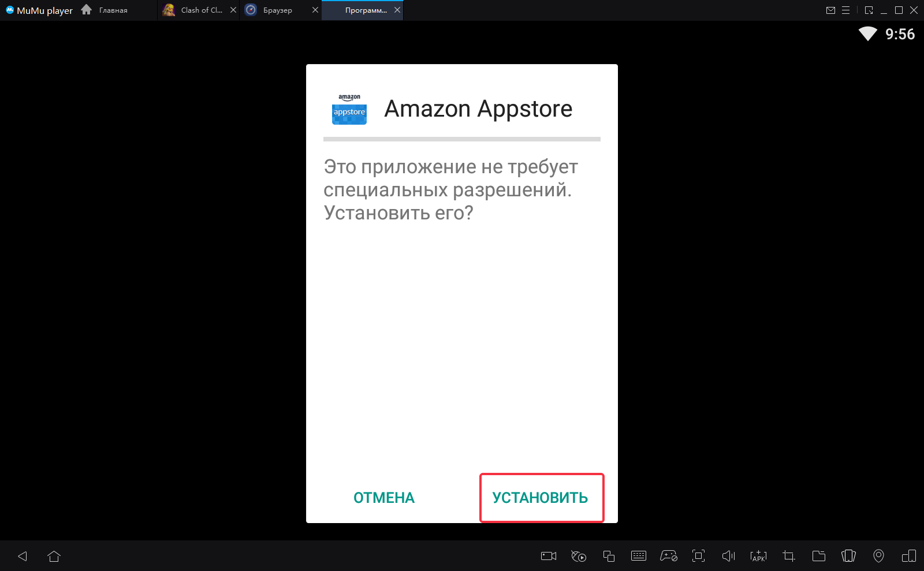924x571 pixels.
Task: Maximize the MuMu player window
Action: pyautogui.click(x=899, y=10)
